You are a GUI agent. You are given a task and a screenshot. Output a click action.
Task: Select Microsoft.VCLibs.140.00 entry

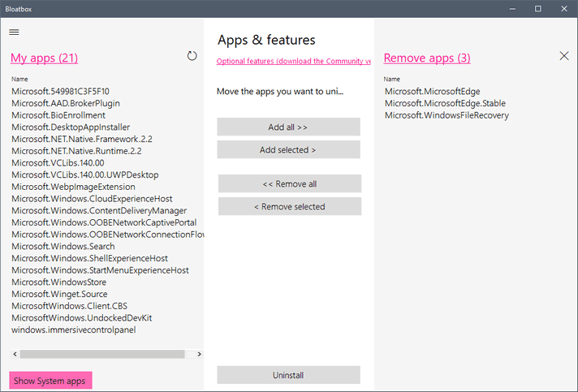click(58, 163)
